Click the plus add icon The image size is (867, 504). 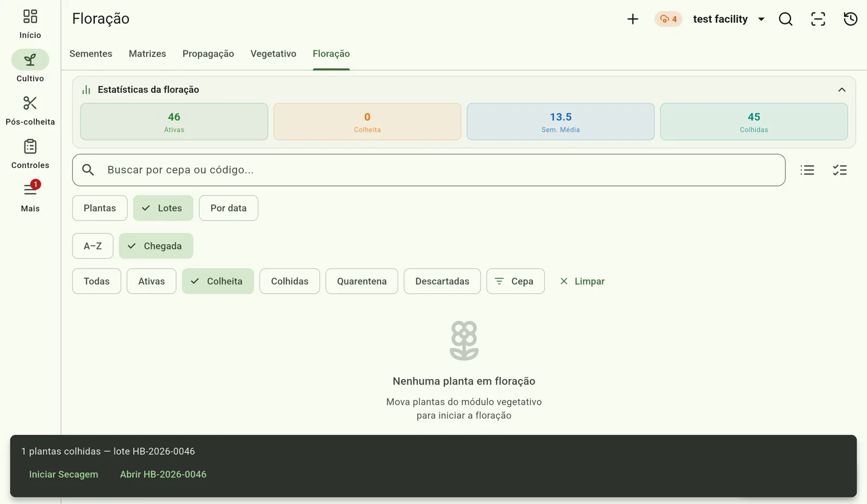coord(632,19)
